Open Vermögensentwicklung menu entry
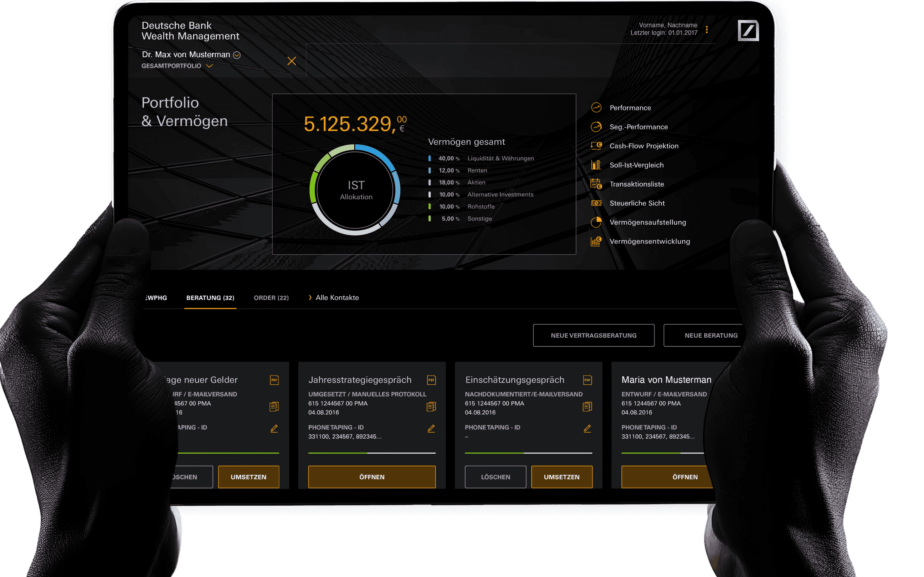Image resolution: width=924 pixels, height=577 pixels. (x=649, y=241)
